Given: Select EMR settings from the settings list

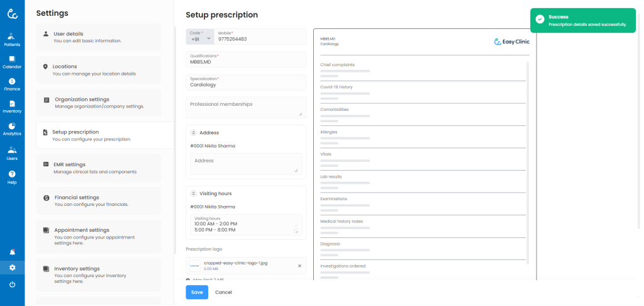Looking at the screenshot, I should pyautogui.click(x=104, y=168).
